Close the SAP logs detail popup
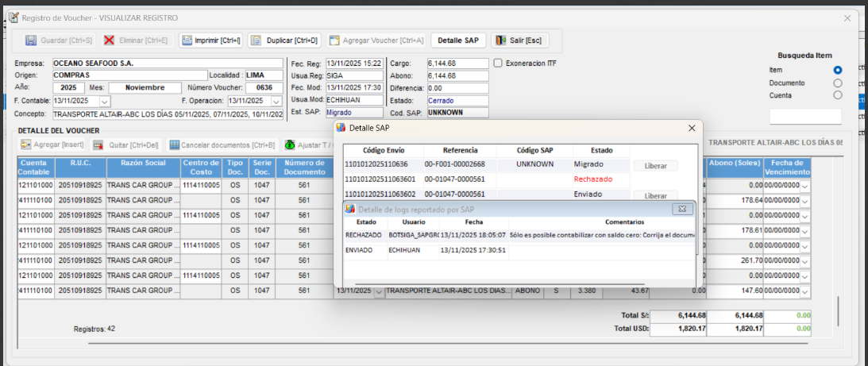Screen dimensions: 868x366 681,209
